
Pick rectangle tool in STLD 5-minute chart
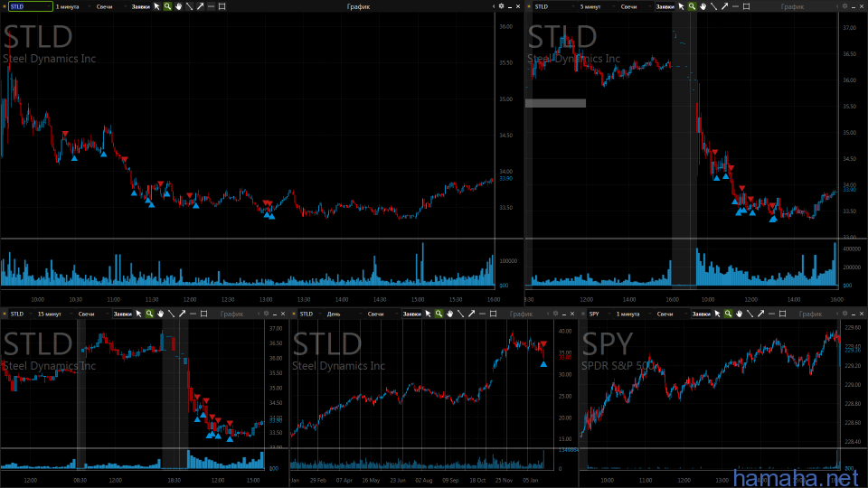746,6
